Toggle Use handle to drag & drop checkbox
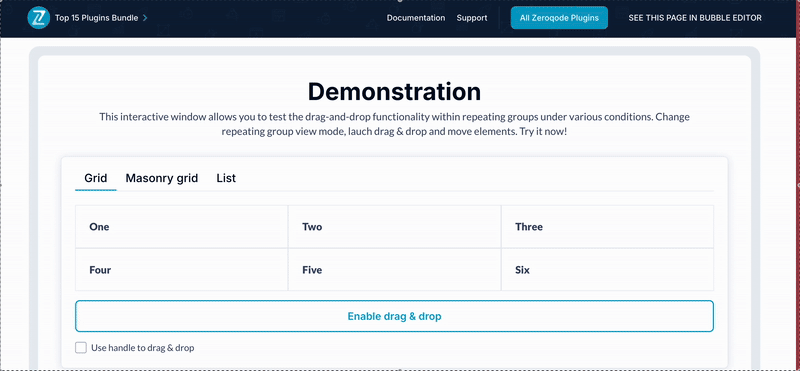Screen dimensions: 800x371 pyautogui.click(x=81, y=348)
